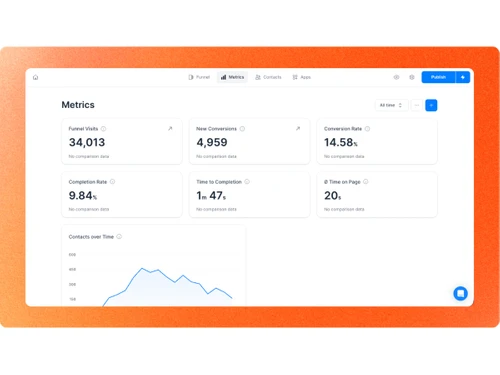
Task: Show info for Contacts over Time
Action: tap(119, 237)
